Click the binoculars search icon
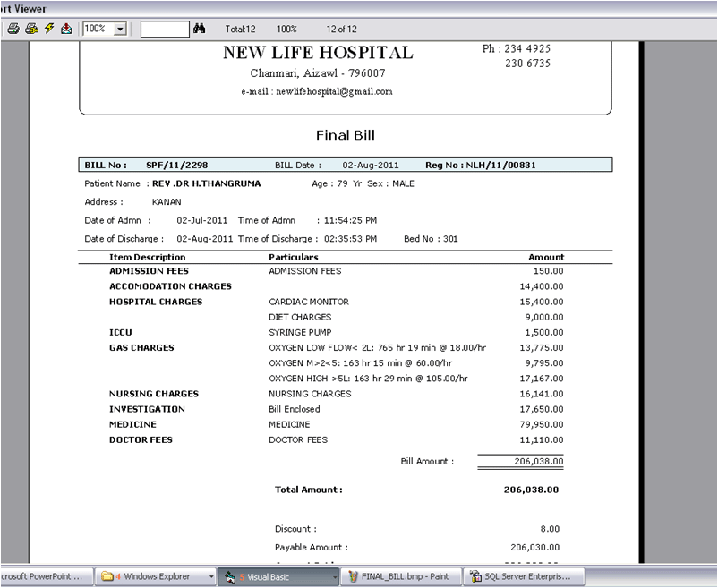718x588 pixels. pyautogui.click(x=199, y=29)
